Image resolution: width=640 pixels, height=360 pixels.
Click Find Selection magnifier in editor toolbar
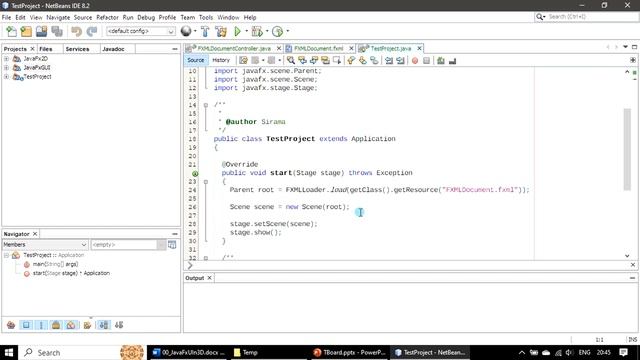291,60
